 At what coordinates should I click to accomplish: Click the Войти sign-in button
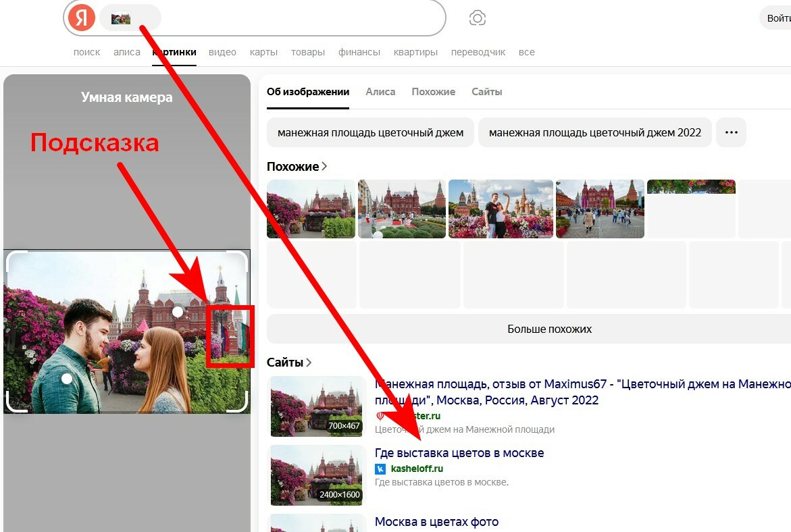click(x=777, y=19)
